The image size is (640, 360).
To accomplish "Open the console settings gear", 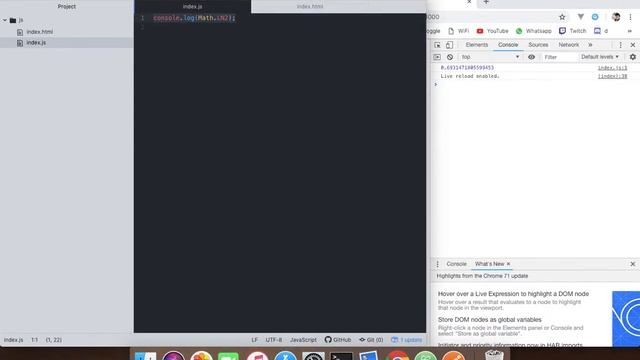I will click(x=633, y=57).
